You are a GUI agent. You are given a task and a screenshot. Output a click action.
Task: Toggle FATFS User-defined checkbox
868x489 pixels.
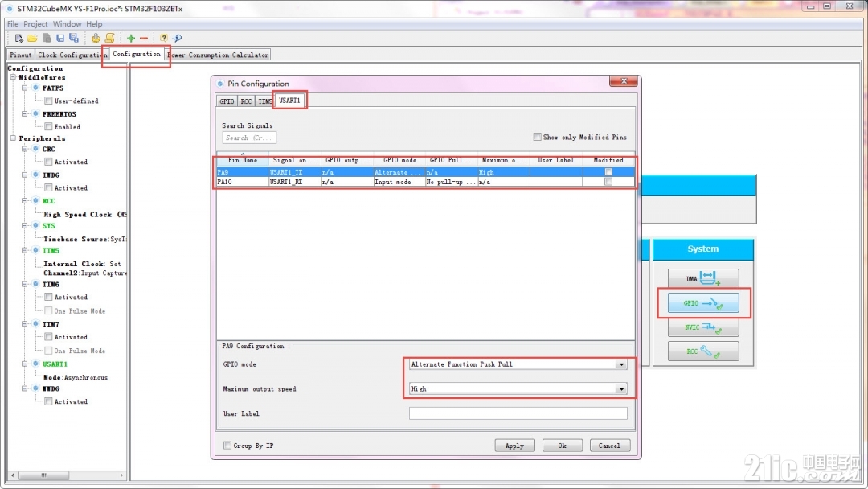(49, 101)
